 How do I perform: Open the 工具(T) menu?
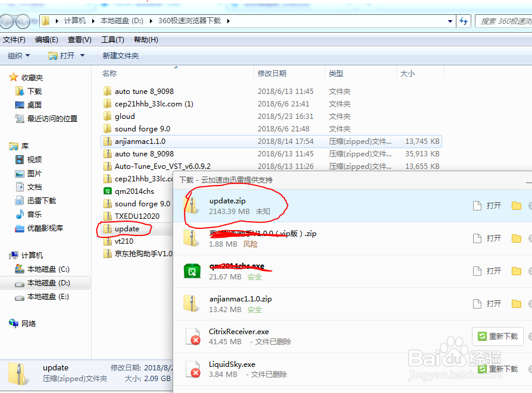click(112, 40)
